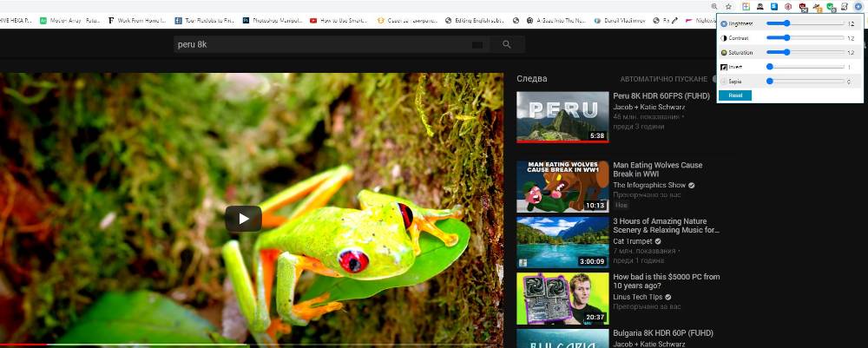868x348 pixels.
Task: Click the Invert icon in filter popup
Action: (724, 67)
